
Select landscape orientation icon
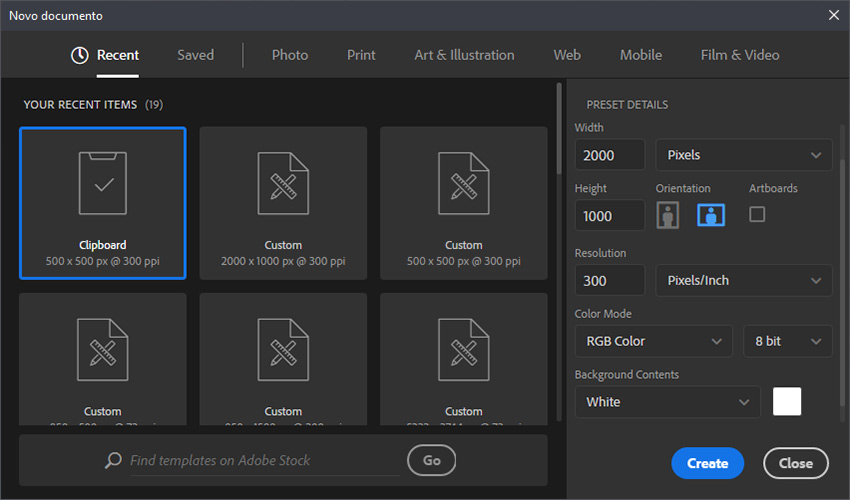tap(711, 215)
